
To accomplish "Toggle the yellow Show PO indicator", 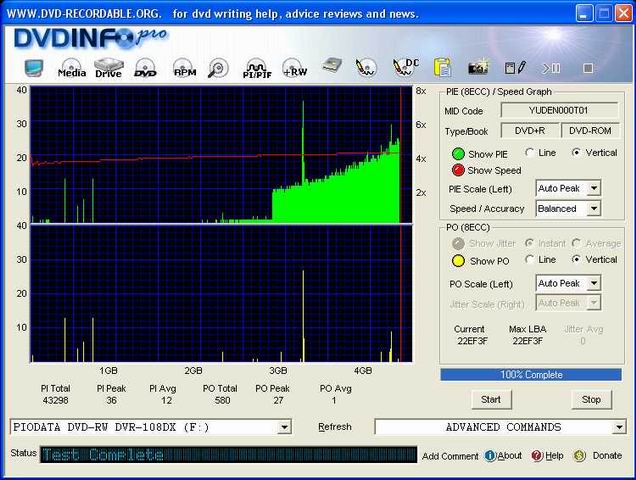I will pyautogui.click(x=458, y=261).
